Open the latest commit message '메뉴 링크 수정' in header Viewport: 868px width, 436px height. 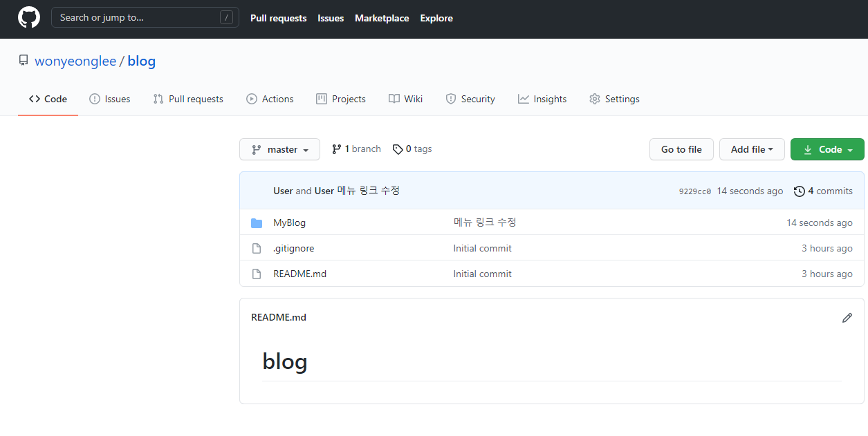pyautogui.click(x=368, y=191)
